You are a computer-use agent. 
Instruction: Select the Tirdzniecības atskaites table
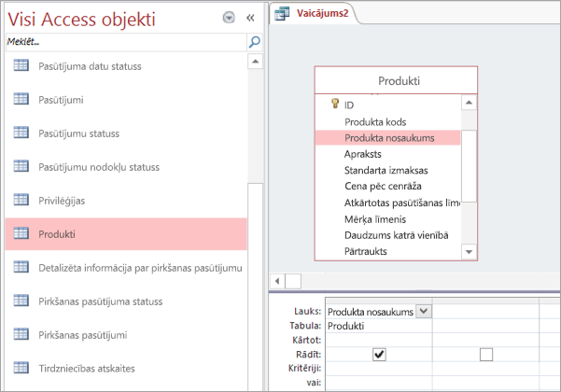[x=87, y=369]
